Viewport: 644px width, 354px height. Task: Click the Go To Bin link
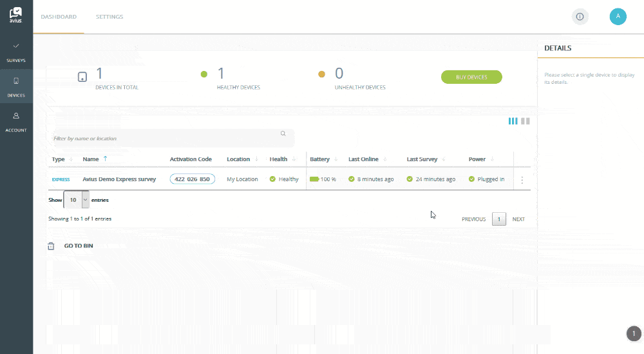coord(79,246)
